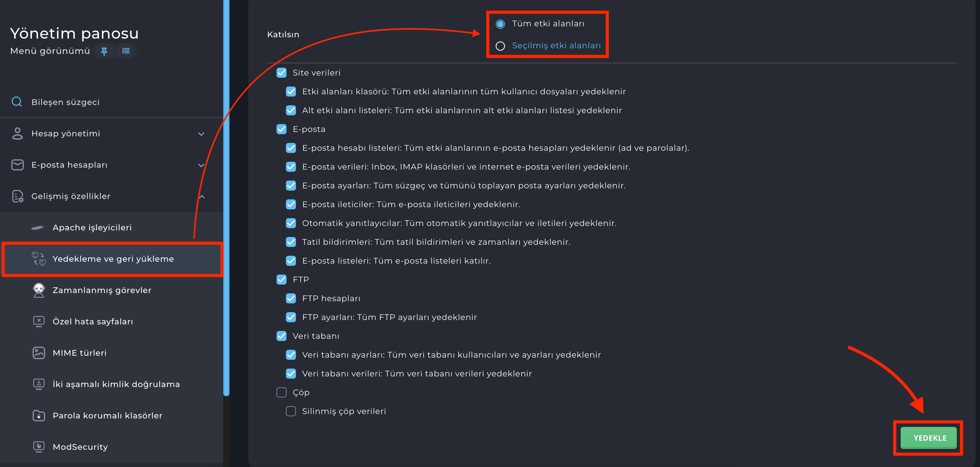The image size is (980, 467).
Task: Collapse the Gelişmiş özellikler section
Action: [x=202, y=197]
